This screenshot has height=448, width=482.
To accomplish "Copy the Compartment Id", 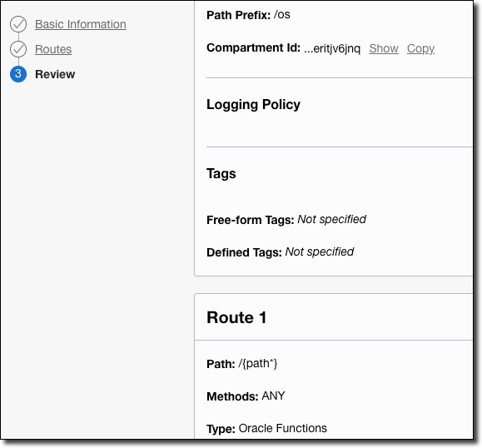I will [420, 48].
